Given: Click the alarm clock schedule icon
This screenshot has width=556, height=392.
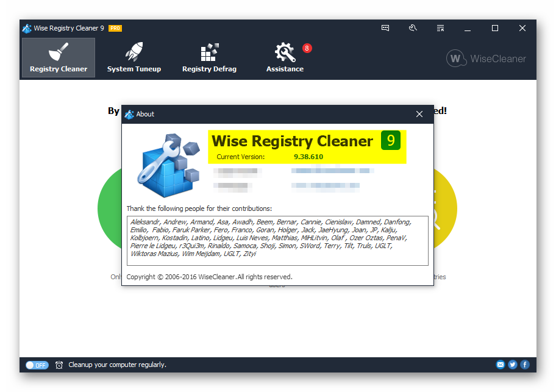Looking at the screenshot, I should point(59,365).
